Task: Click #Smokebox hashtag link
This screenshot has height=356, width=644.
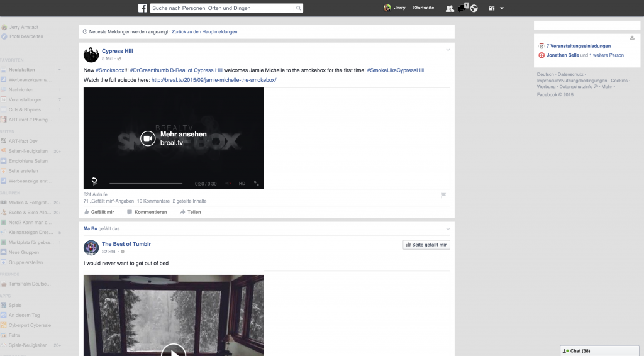Action: click(109, 70)
